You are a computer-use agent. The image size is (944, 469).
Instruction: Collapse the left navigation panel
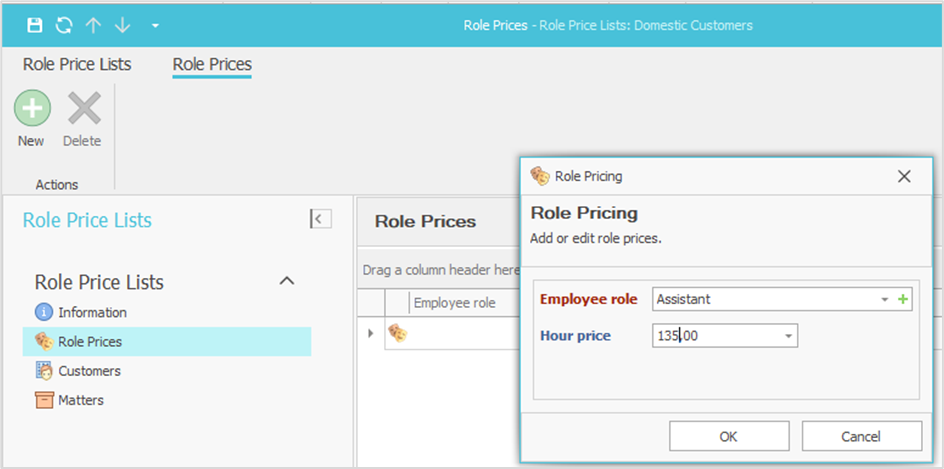coord(320,219)
